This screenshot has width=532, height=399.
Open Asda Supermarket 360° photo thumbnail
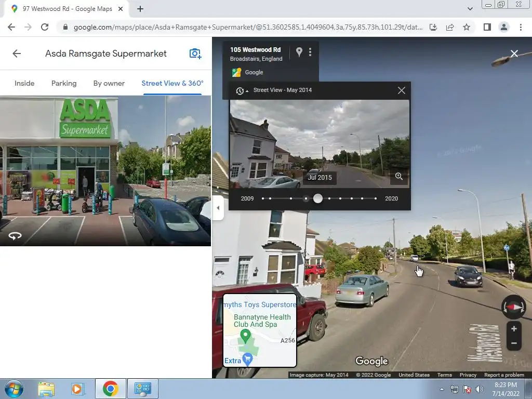(x=105, y=170)
